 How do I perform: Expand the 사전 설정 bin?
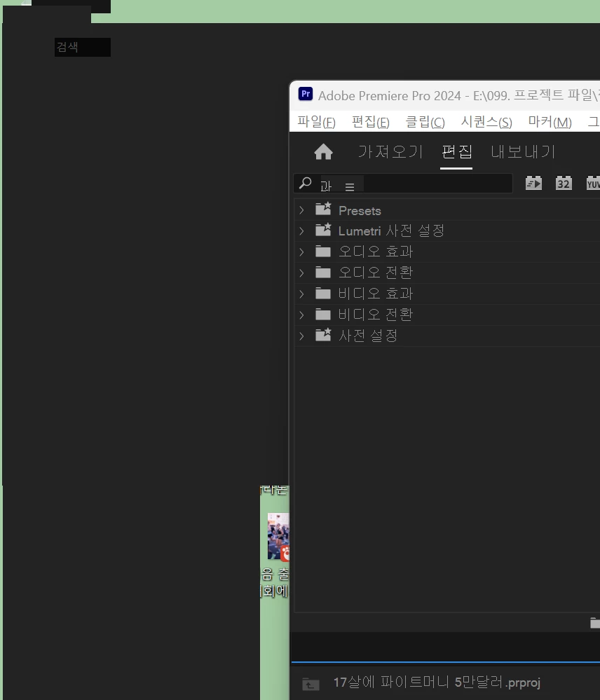coord(302,336)
